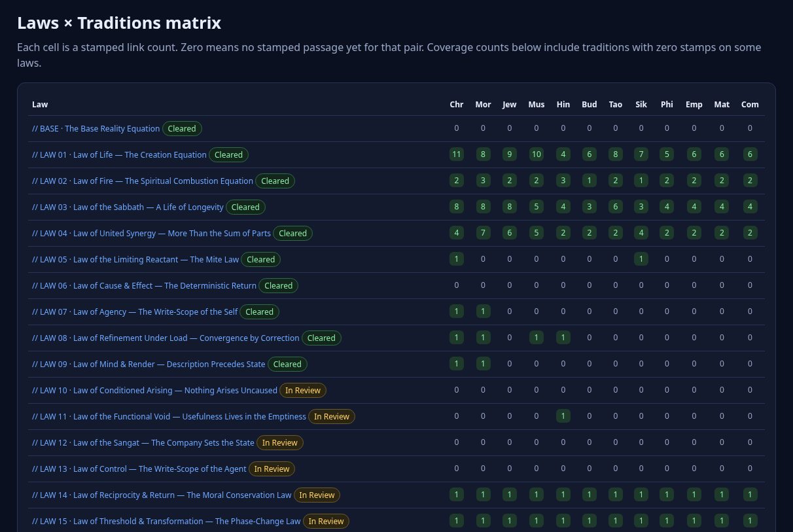Click the 1 cell in LAW 14 Com column
This screenshot has width=793, height=532.
[750, 495]
